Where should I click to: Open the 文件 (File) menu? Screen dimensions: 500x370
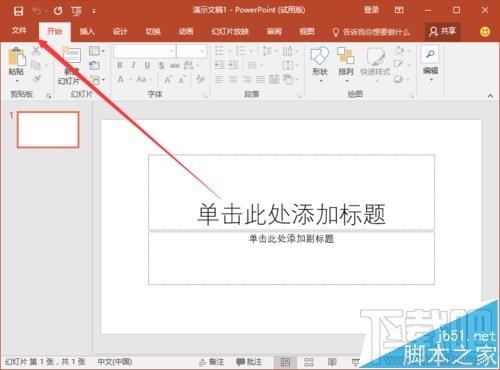19,31
